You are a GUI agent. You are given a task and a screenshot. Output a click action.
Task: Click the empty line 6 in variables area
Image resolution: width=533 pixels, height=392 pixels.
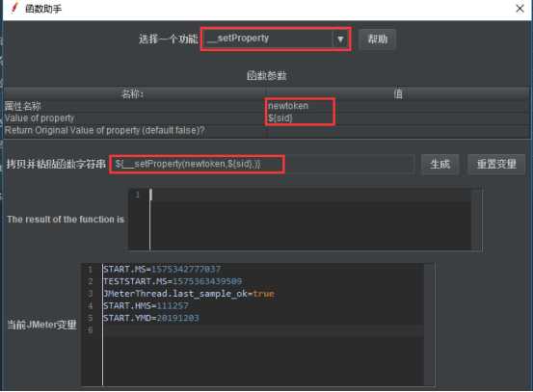tap(263, 330)
